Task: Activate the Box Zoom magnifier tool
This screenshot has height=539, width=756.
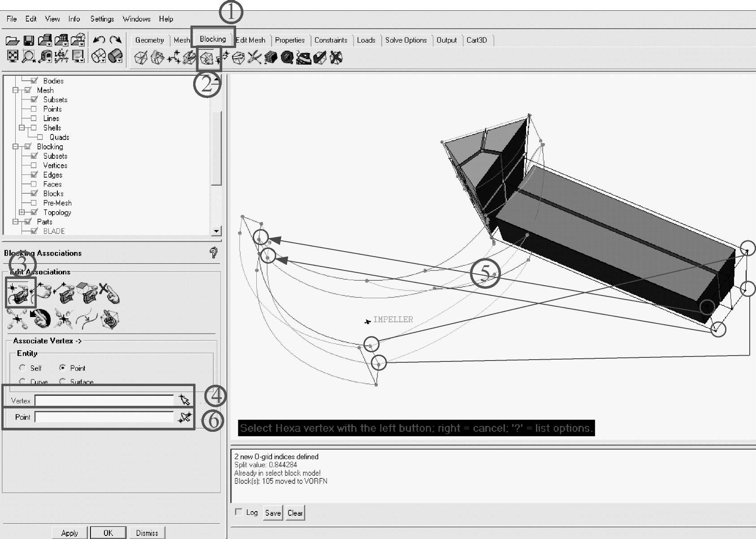Action: click(x=29, y=57)
